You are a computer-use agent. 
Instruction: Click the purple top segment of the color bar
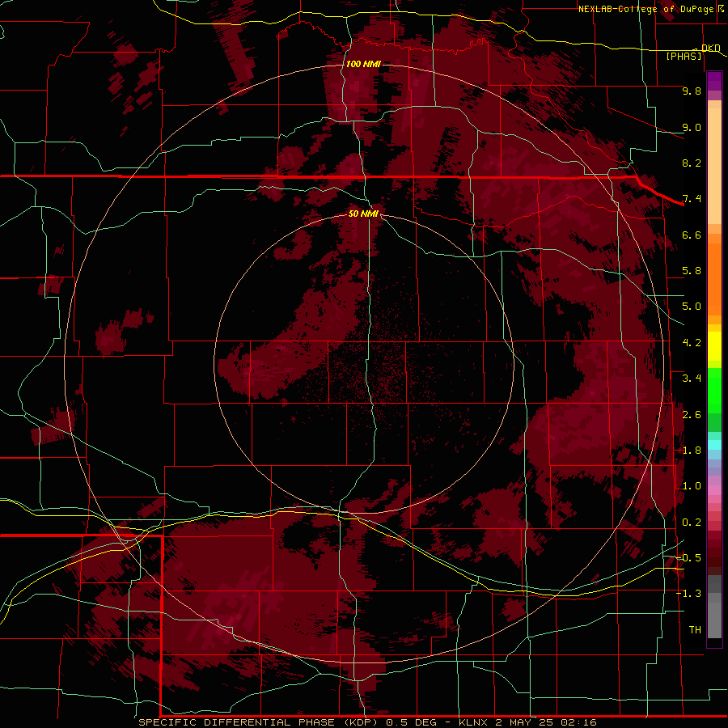(714, 82)
